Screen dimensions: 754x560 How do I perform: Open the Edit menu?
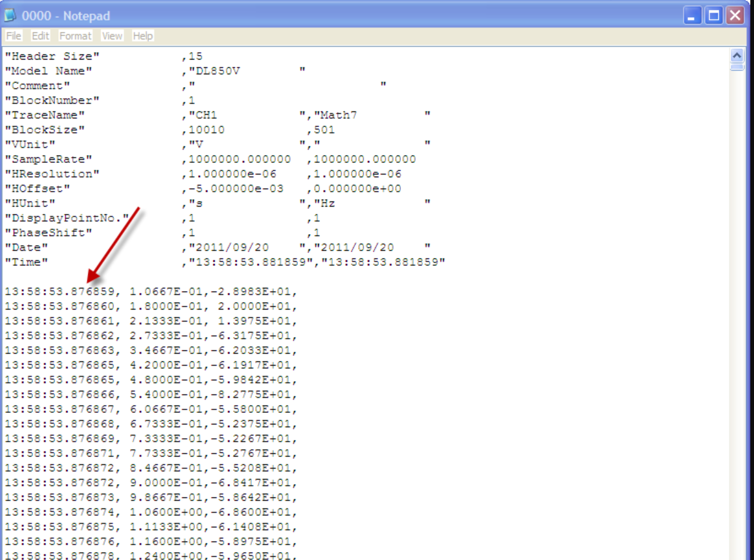click(x=40, y=36)
